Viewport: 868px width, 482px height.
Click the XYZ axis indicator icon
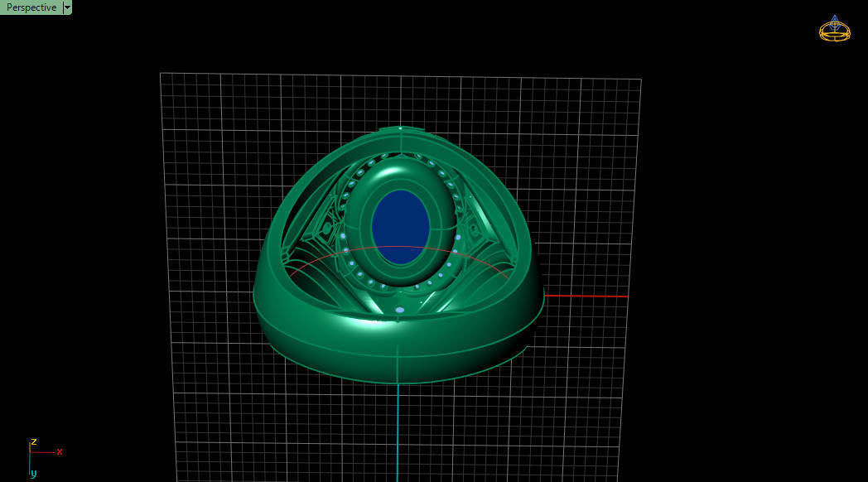click(x=44, y=458)
